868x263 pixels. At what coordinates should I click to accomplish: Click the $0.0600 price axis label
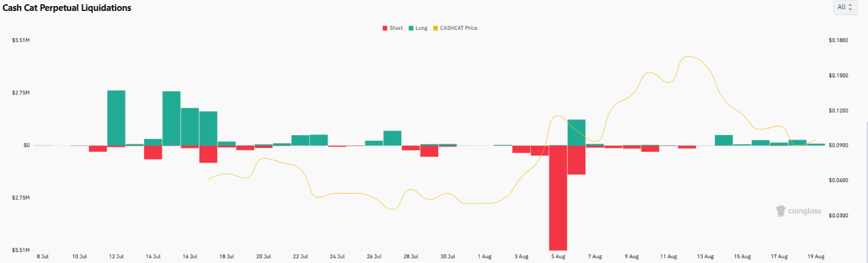coord(838,181)
